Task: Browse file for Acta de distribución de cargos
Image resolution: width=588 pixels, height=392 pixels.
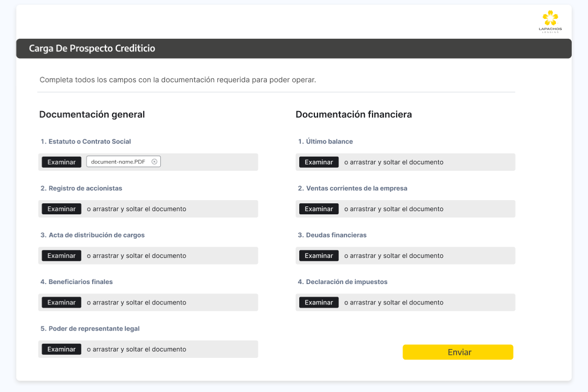Action: 61,256
